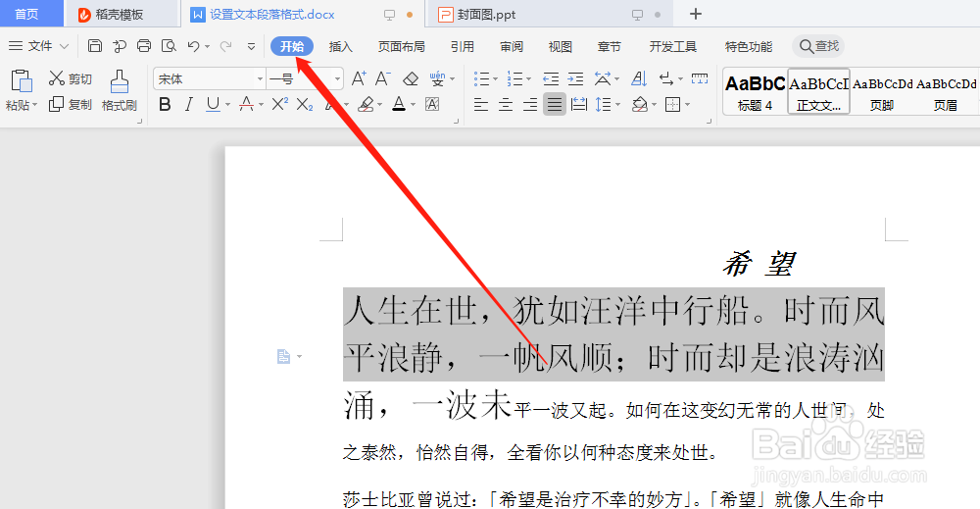Image resolution: width=980 pixels, height=509 pixels.
Task: Switch to the 页面布局 tab
Action: coord(401,46)
